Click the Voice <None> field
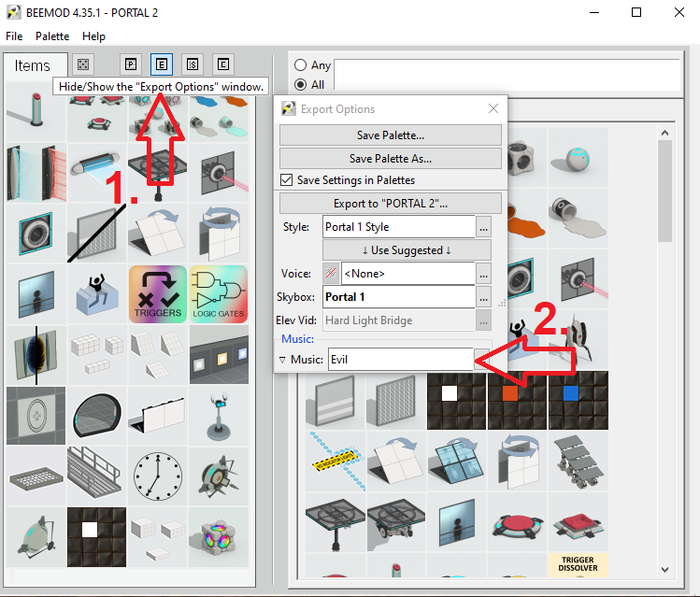 (x=408, y=274)
